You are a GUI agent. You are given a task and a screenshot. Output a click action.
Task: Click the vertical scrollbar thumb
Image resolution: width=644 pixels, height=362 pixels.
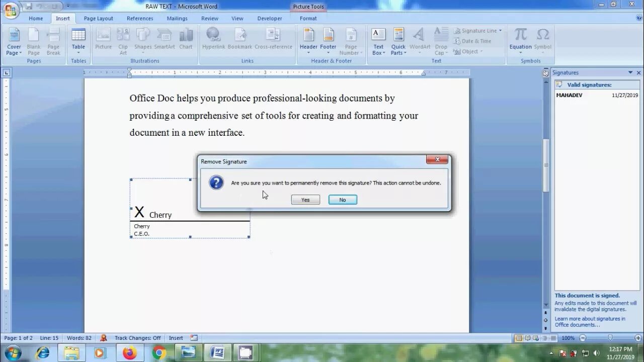pos(546,165)
